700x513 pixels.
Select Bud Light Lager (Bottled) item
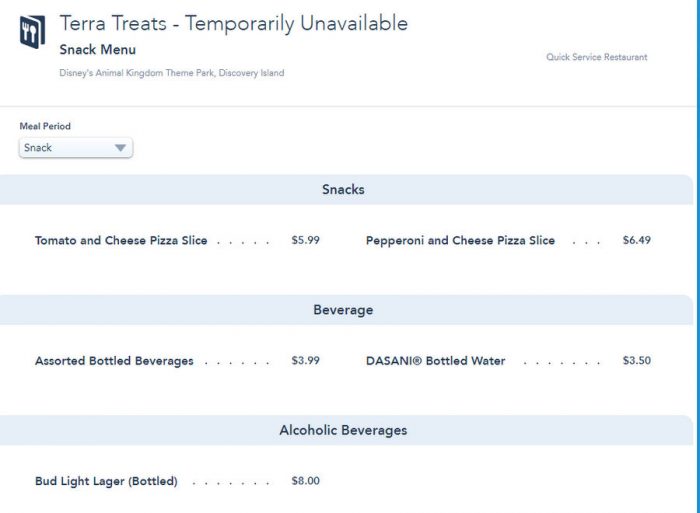106,481
